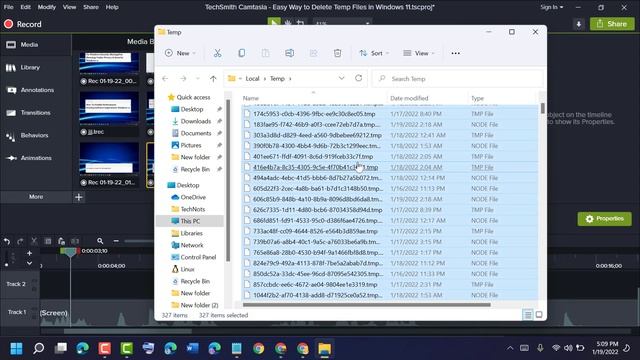Go back with the Explorer Back arrow
Screen dimensions: 640x360
point(165,78)
